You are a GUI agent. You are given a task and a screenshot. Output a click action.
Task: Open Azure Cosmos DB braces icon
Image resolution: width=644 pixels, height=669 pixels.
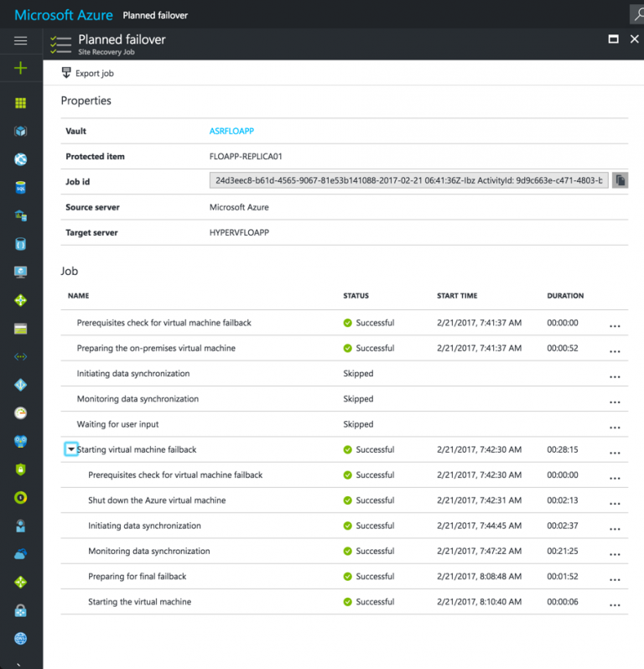20,244
